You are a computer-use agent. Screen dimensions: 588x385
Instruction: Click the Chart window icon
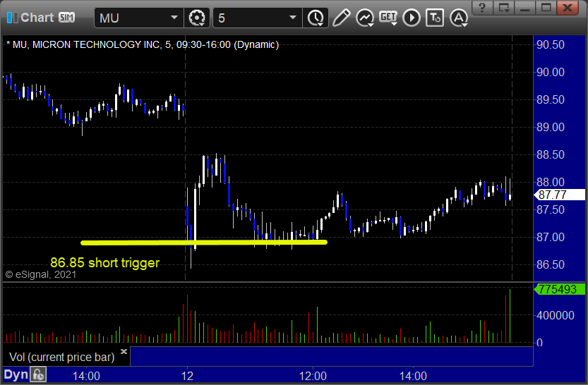click(x=13, y=18)
